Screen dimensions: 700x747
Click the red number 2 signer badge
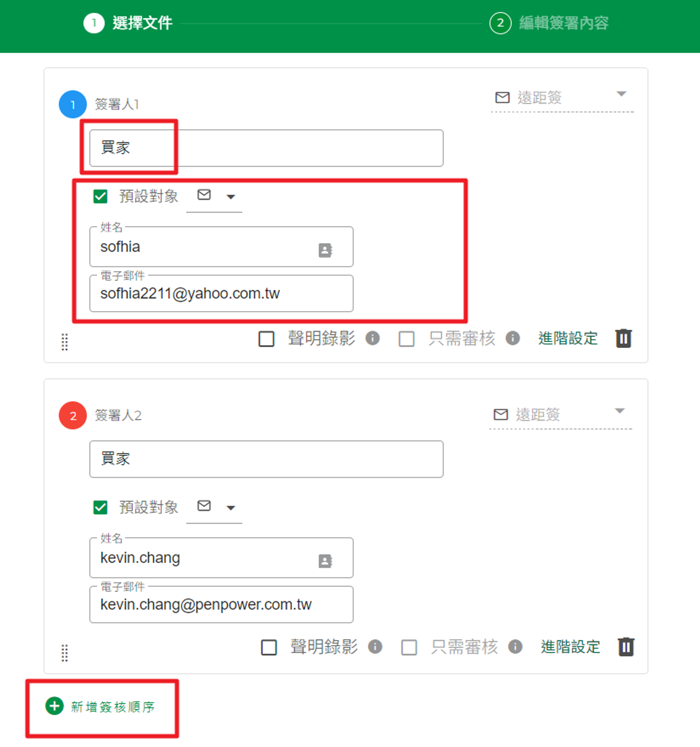point(73,416)
